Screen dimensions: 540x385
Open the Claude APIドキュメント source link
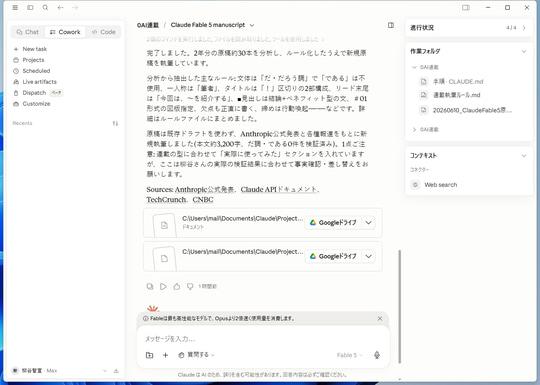pyautogui.click(x=279, y=189)
